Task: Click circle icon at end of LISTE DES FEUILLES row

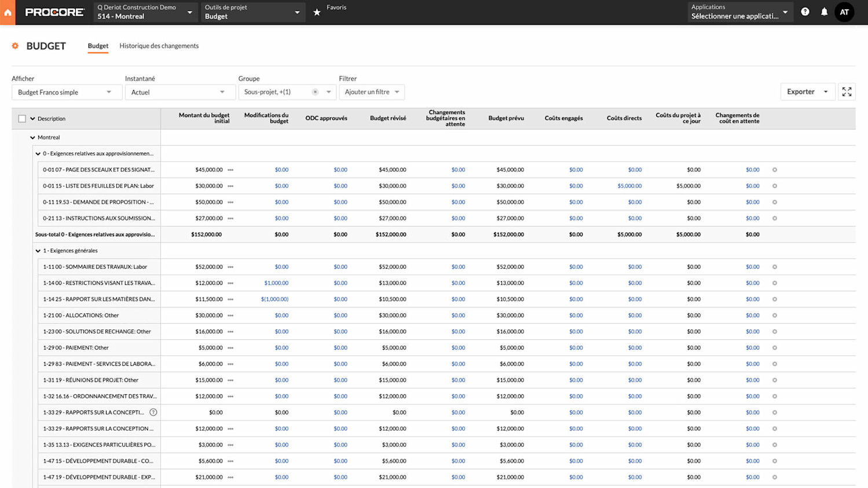Action: click(x=775, y=186)
